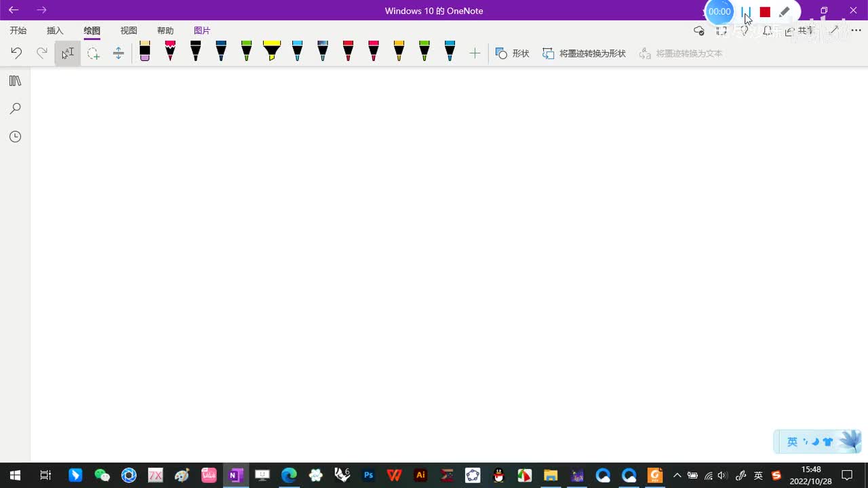Screen dimensions: 868x488
Task: Choose the Lasso Select tool
Action: (94, 53)
